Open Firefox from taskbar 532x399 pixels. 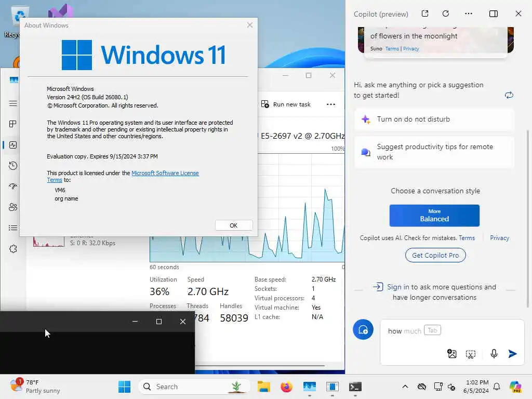(x=287, y=387)
